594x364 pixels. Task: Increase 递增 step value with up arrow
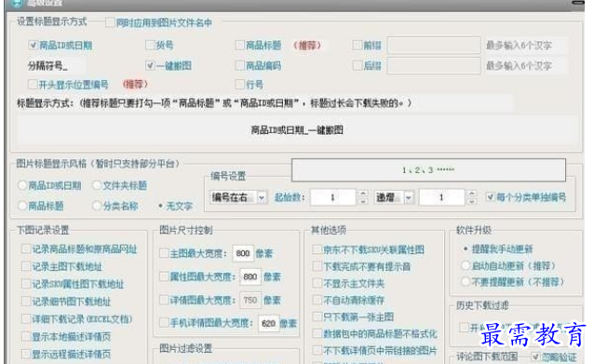[472, 194]
